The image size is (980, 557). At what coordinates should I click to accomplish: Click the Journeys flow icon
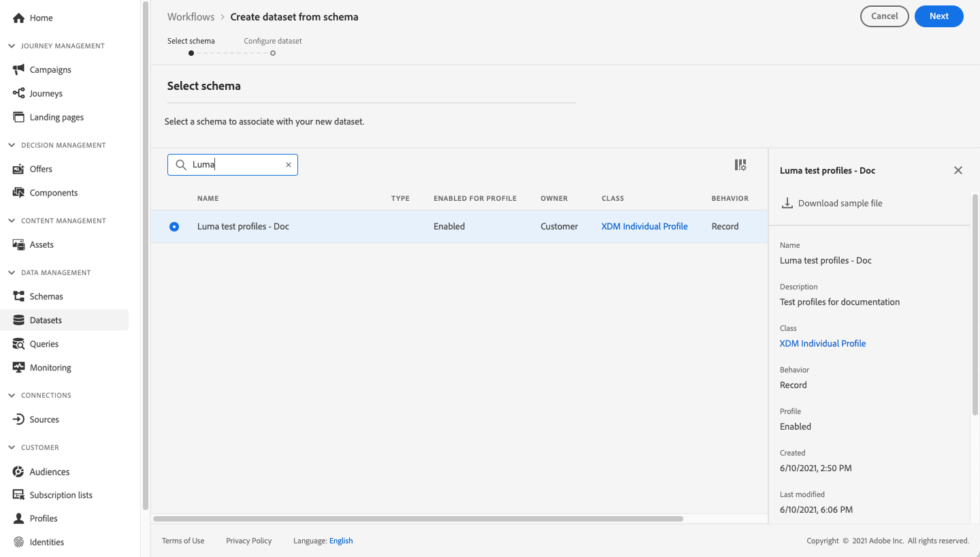(18, 93)
